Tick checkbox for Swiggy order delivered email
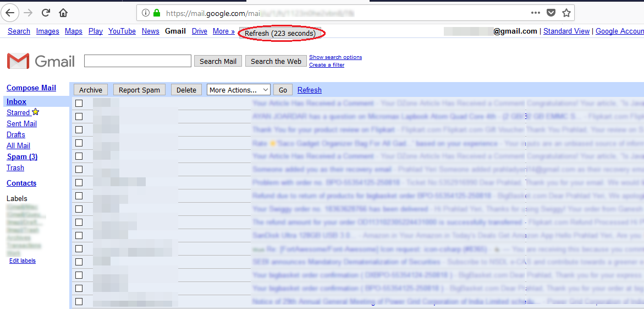Viewport: 644px width, 309px height. [79, 209]
